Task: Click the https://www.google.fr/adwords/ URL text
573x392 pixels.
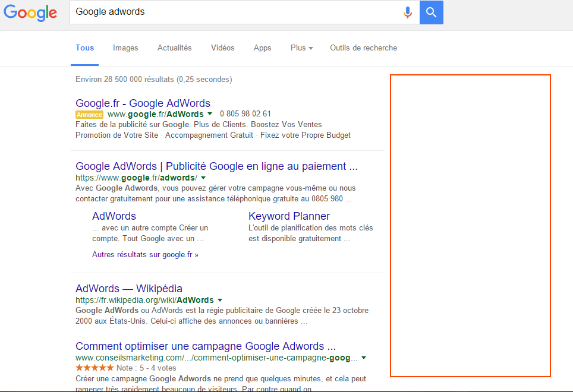Action: click(136, 178)
